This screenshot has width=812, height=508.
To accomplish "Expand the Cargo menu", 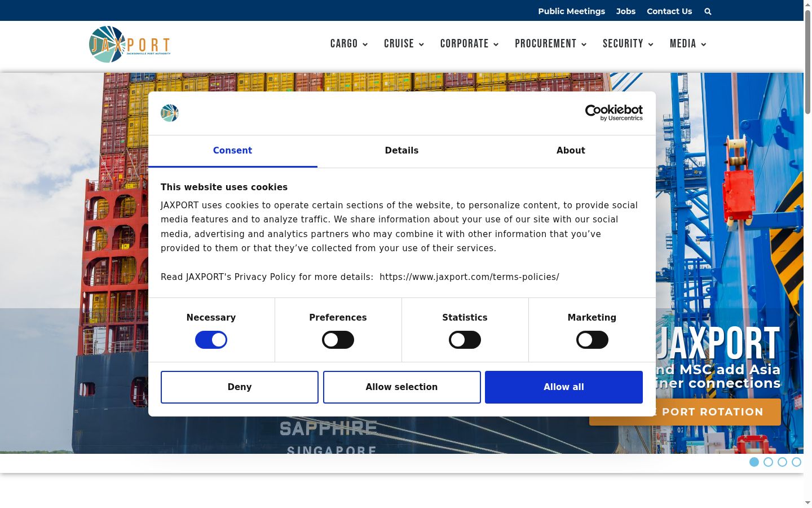I will pyautogui.click(x=349, y=44).
